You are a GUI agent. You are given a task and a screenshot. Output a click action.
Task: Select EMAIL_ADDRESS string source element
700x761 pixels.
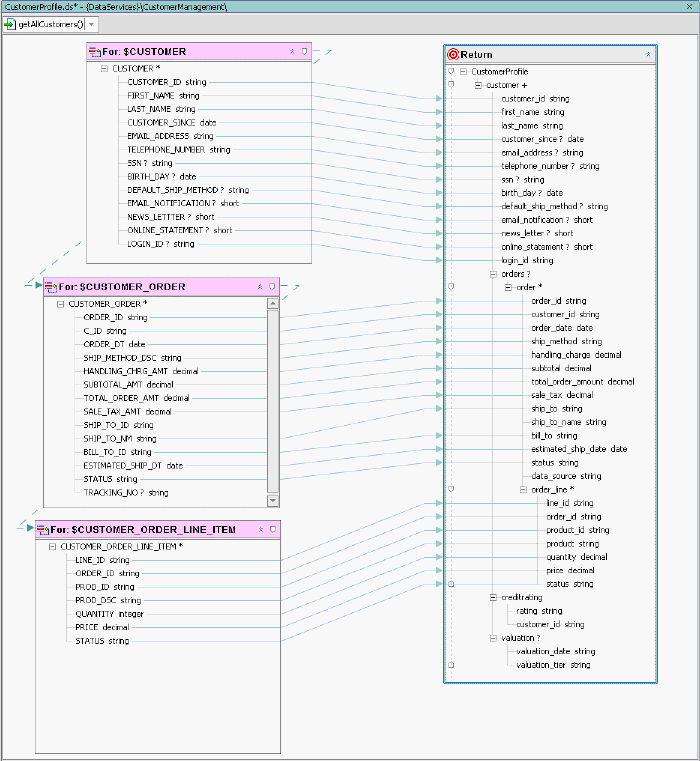[x=170, y=136]
